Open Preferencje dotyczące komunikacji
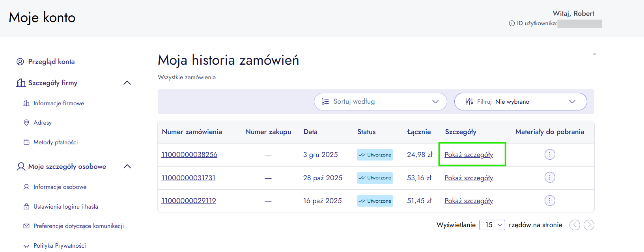 pyautogui.click(x=78, y=226)
